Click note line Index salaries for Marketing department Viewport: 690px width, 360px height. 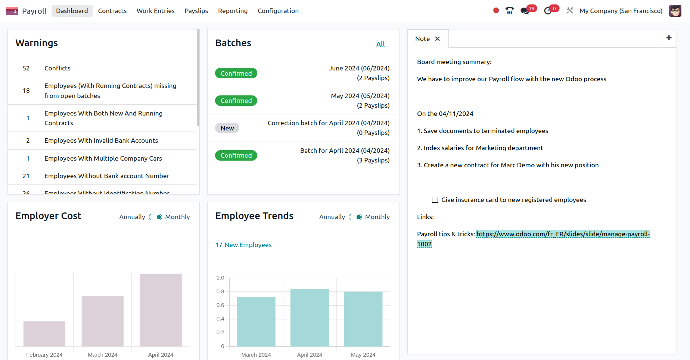(x=480, y=148)
